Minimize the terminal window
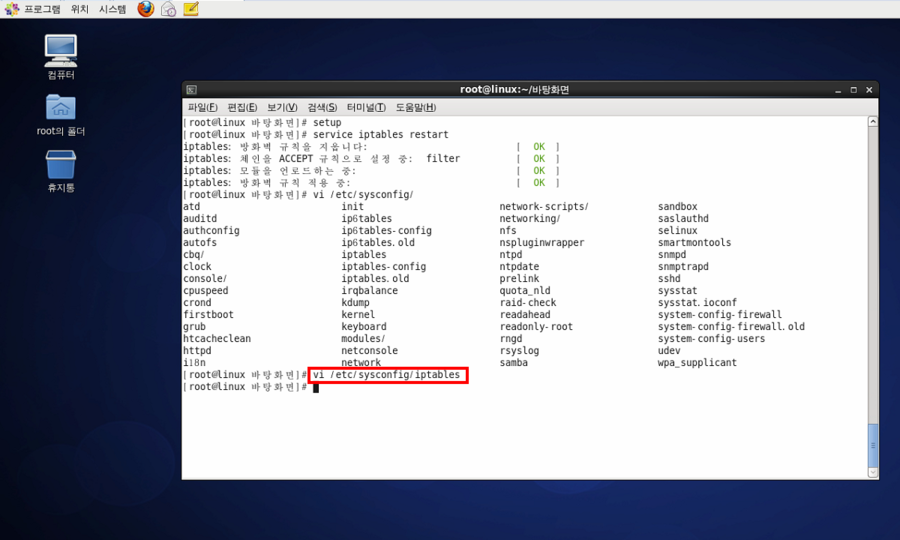Image resolution: width=900 pixels, height=540 pixels. click(838, 90)
